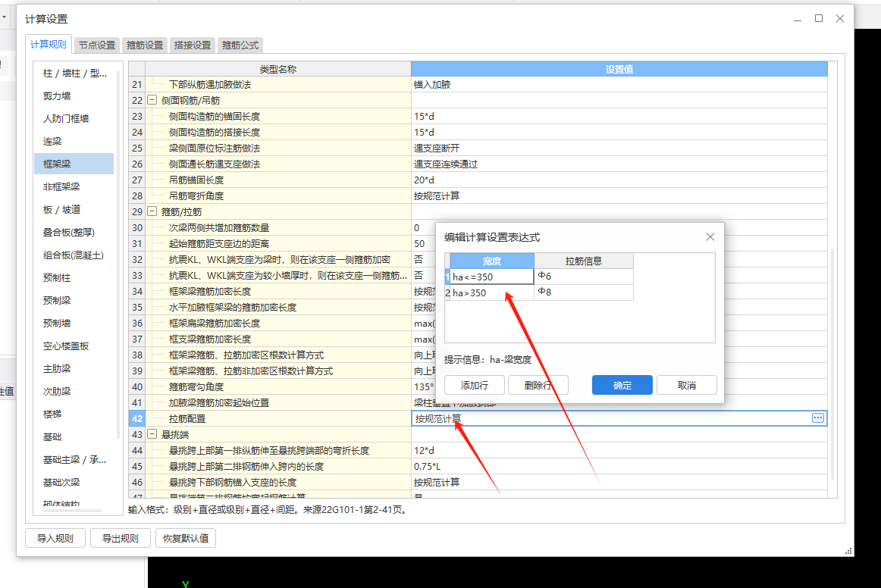Select 空心楼盖板 in the category list
The height and width of the screenshot is (588, 881).
74,346
